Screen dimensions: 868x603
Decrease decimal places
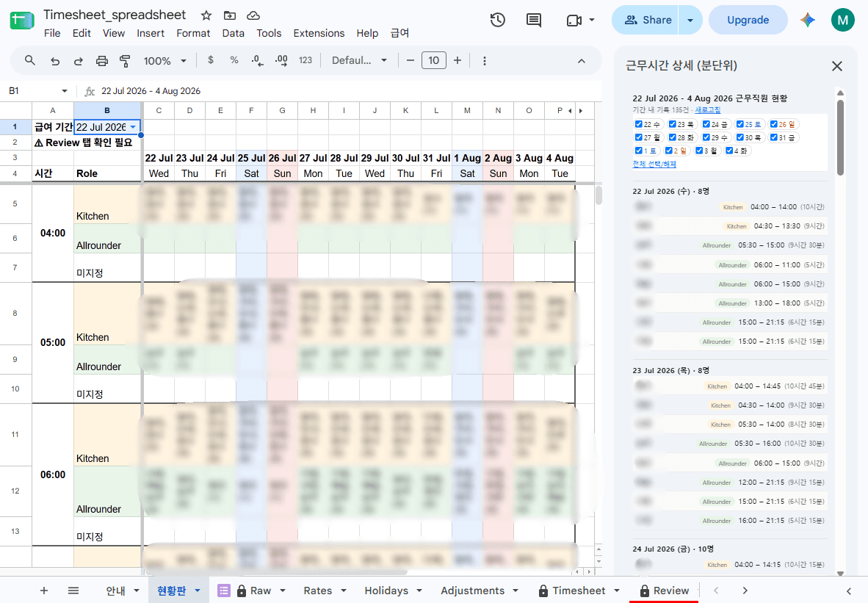click(x=258, y=60)
